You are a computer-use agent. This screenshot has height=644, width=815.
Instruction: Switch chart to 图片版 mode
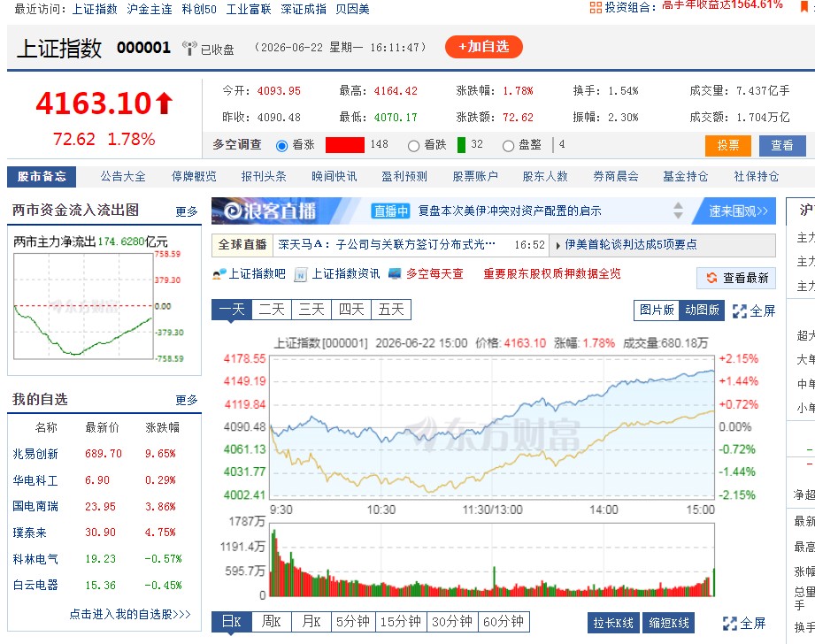[657, 310]
